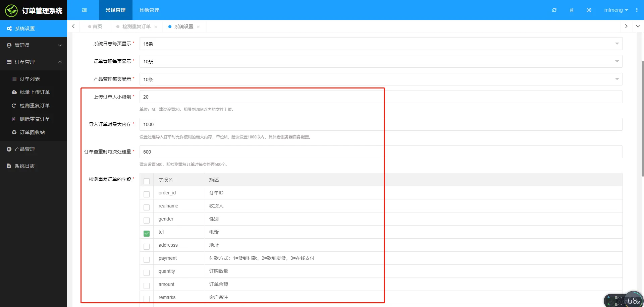Screen dimensions: 644x307
Task: Open 系统日志 in the sidebar
Action: pyautogui.click(x=25, y=166)
